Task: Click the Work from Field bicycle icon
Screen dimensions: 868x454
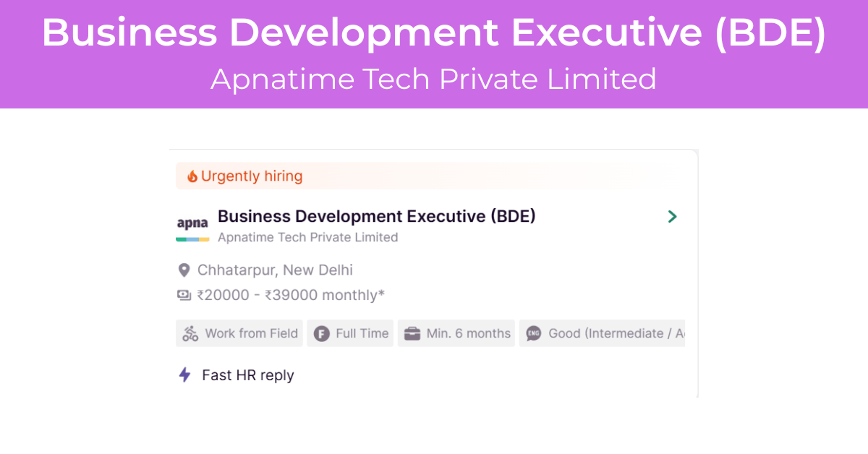Action: 190,333
